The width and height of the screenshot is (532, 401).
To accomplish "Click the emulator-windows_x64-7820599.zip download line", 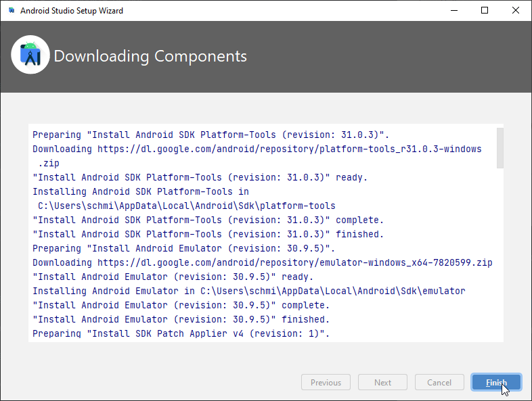I will click(x=262, y=262).
